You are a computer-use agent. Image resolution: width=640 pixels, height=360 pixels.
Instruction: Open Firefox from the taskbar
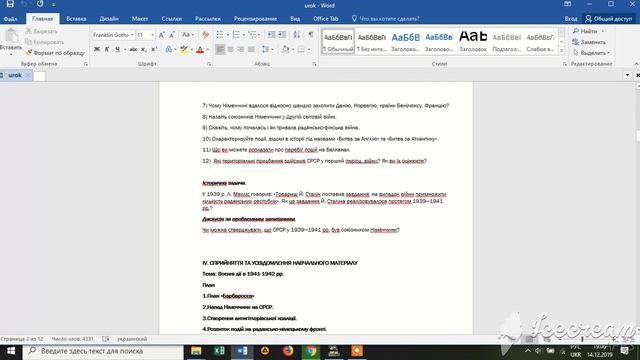(288, 351)
